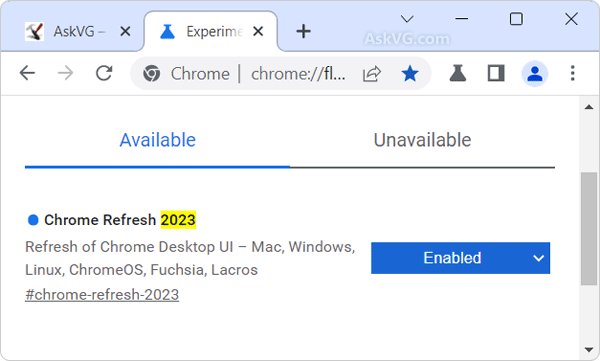Open the side panel icon
Viewport: 600px width, 361px height.
(496, 73)
